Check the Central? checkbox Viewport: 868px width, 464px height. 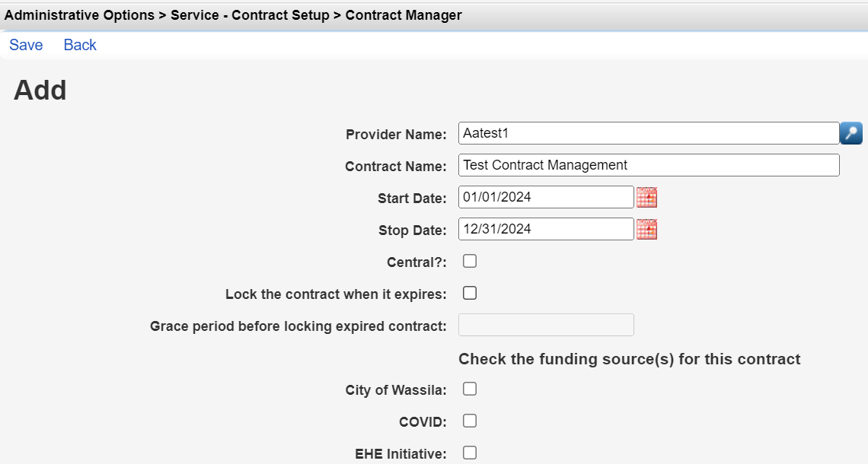(470, 261)
